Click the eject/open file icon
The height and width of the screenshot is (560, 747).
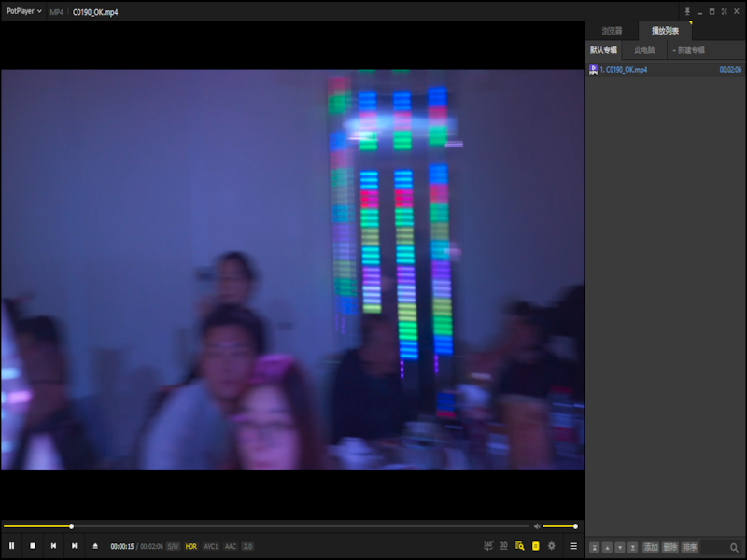coord(95,546)
